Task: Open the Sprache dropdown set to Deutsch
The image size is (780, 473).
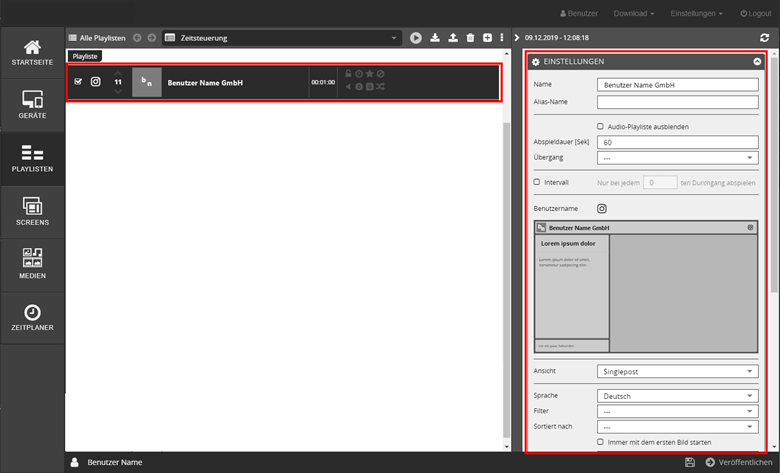Action: click(677, 396)
